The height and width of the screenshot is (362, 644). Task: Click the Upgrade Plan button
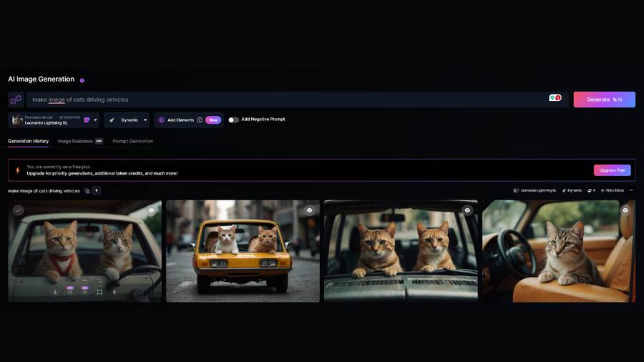pos(612,170)
